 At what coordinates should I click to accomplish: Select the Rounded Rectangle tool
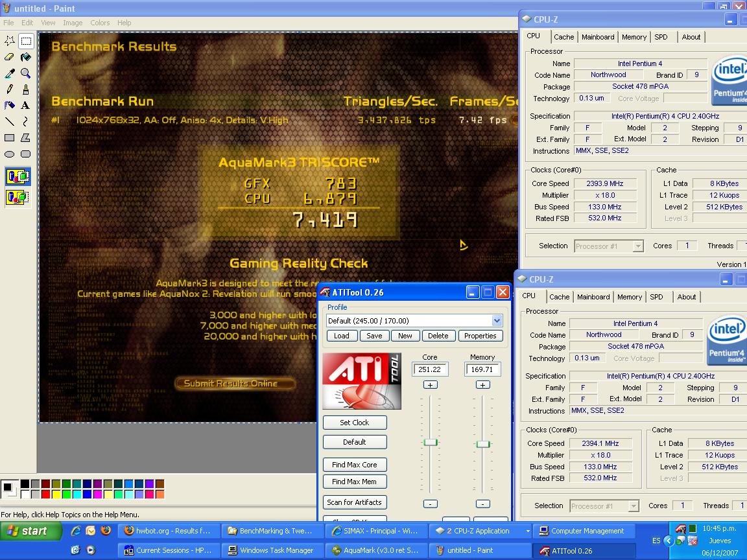pyautogui.click(x=26, y=154)
